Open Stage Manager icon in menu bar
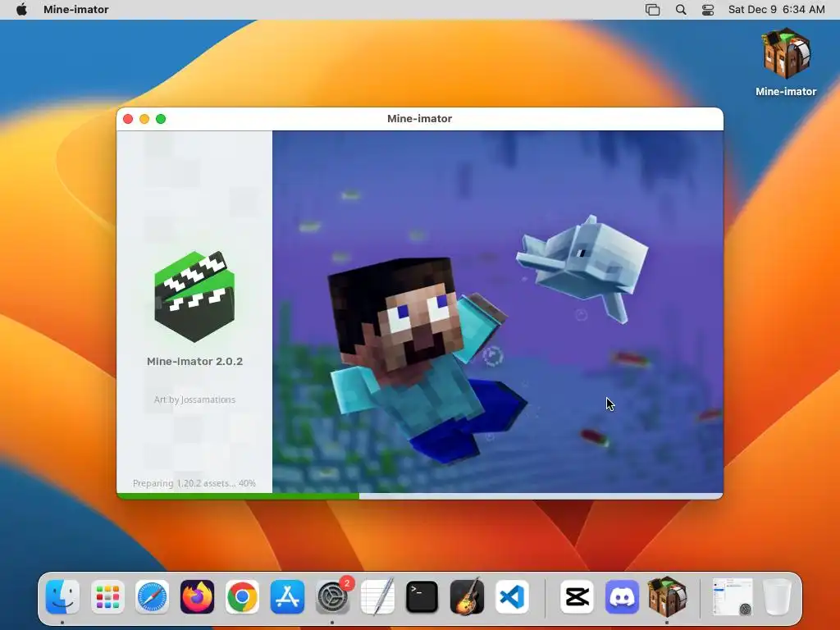 [652, 10]
